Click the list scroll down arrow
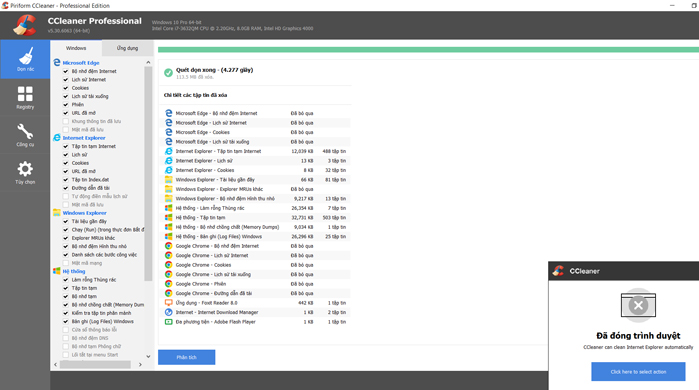699x390 pixels. coord(148,356)
